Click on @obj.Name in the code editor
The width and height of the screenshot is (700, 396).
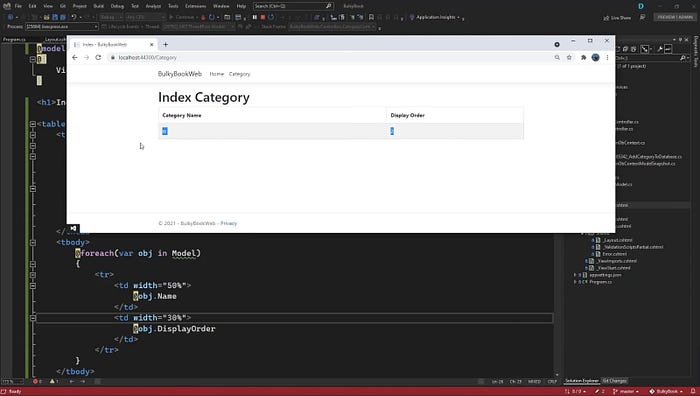click(155, 296)
